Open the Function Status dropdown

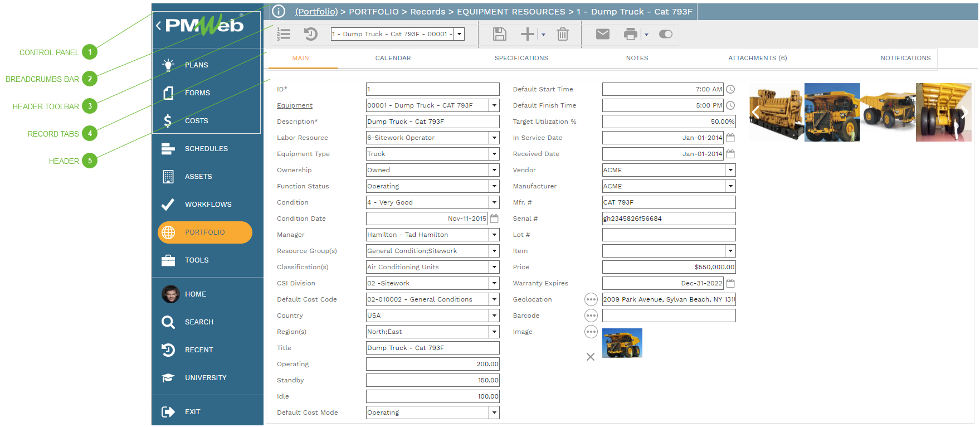point(494,186)
